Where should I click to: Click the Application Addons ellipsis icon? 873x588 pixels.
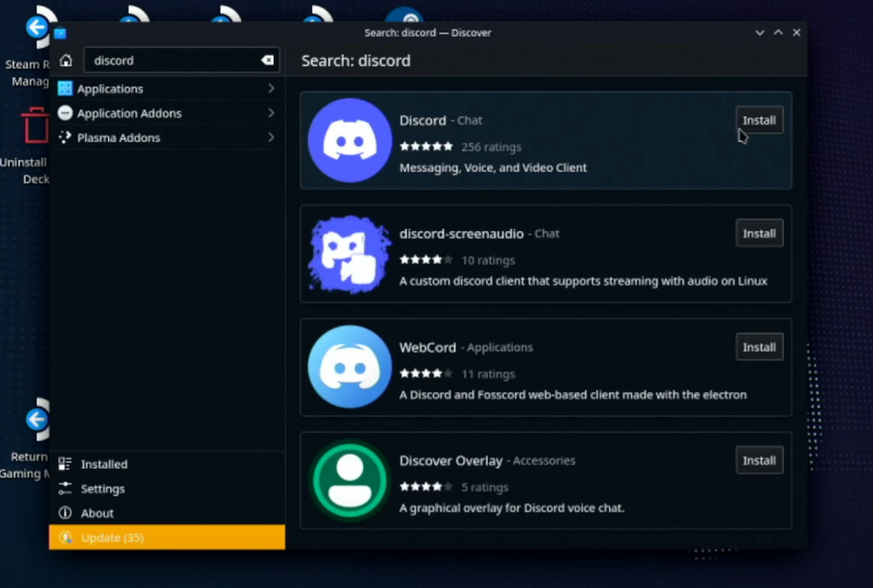tap(65, 113)
